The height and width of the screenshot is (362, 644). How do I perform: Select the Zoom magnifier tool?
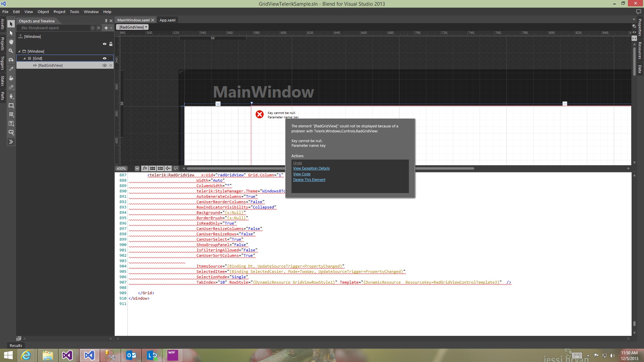coord(11,51)
